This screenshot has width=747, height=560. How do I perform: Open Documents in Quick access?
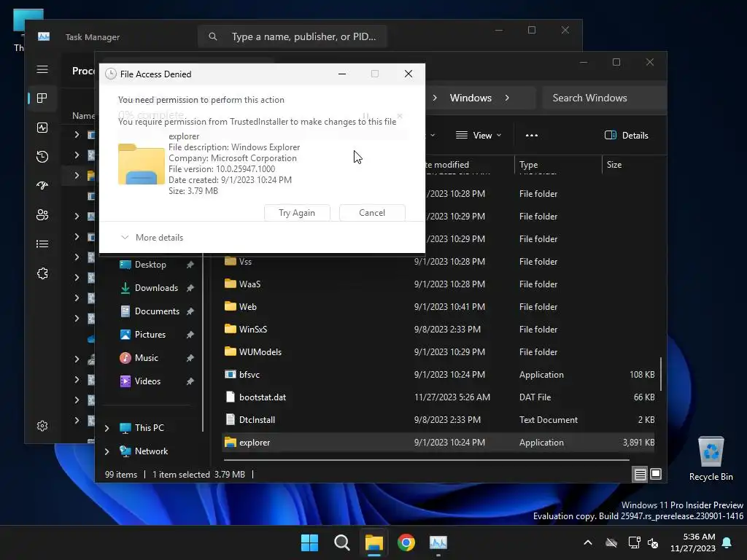click(158, 311)
